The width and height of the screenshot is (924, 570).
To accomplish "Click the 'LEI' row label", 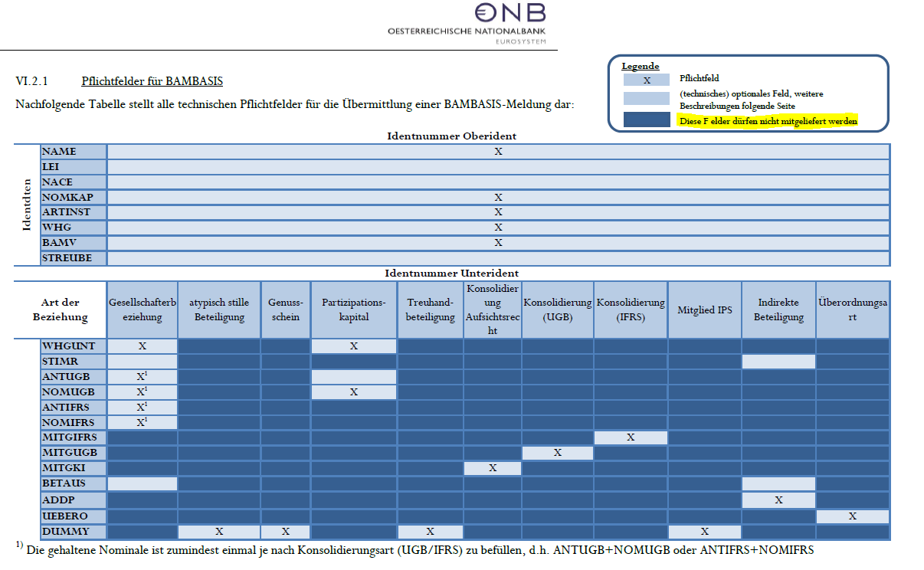I will tap(74, 167).
